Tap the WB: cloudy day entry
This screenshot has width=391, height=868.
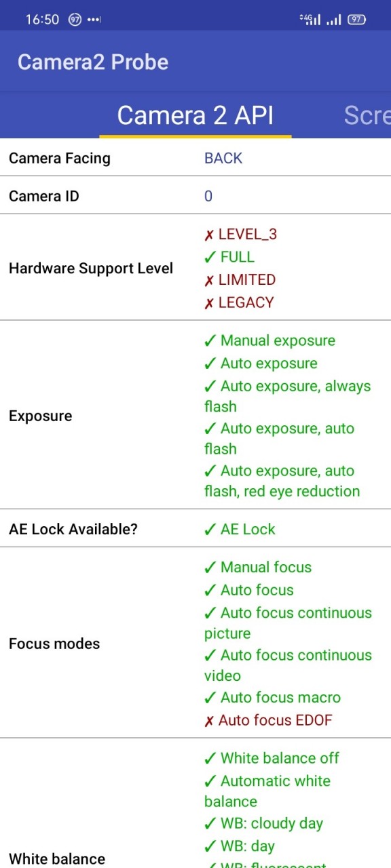(263, 823)
